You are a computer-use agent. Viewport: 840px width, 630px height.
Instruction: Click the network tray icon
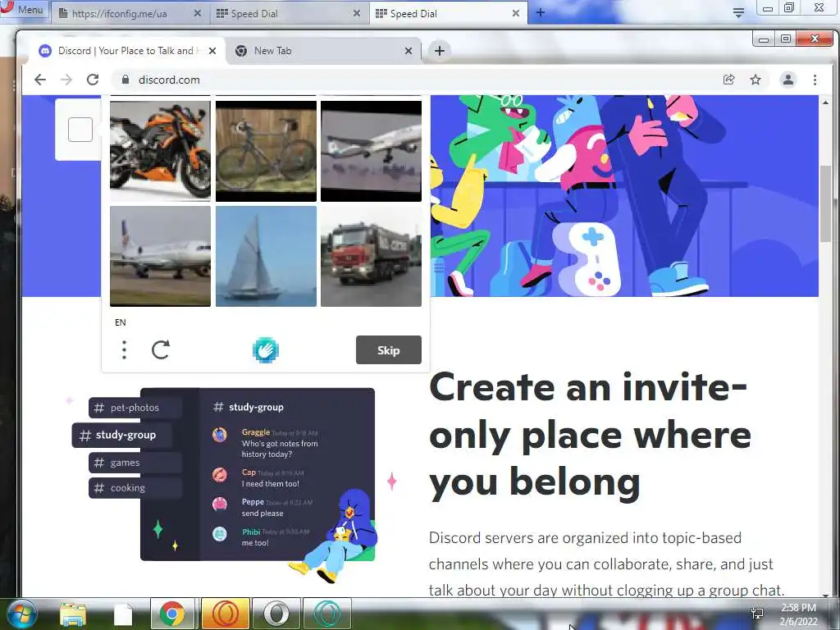coord(757,614)
